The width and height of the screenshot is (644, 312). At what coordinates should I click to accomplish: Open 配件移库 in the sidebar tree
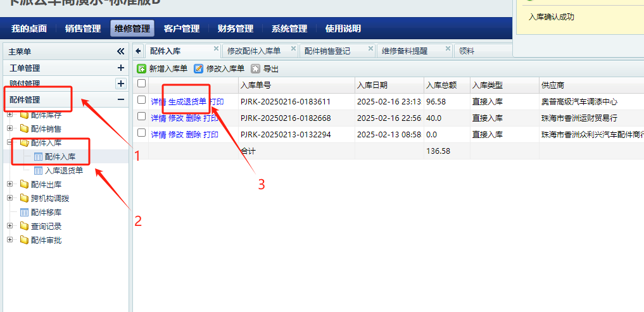[46, 212]
